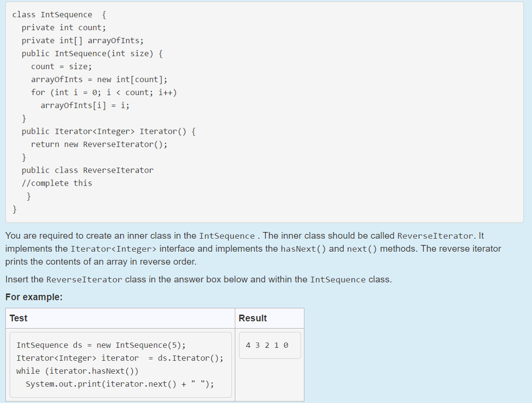Click the 'new int[count]' assignment line
The width and height of the screenshot is (532, 403).
point(99,80)
